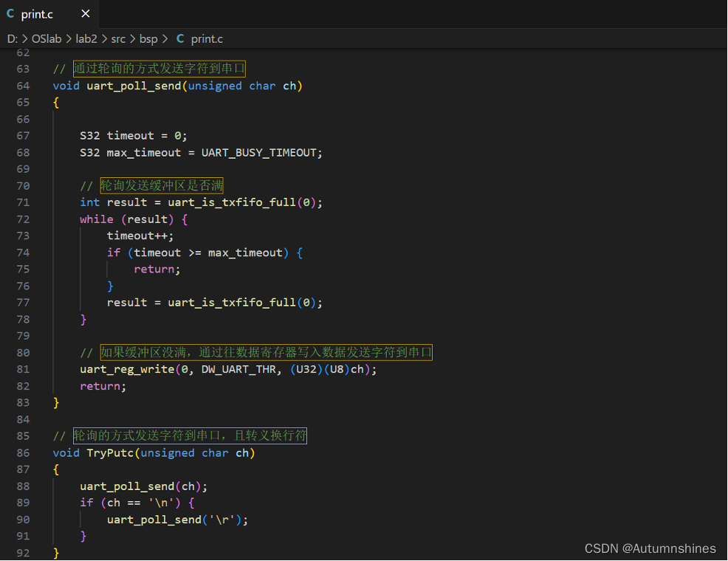Click the TryPutc function name on line 86
This screenshot has height=561, width=728.
tap(110, 452)
